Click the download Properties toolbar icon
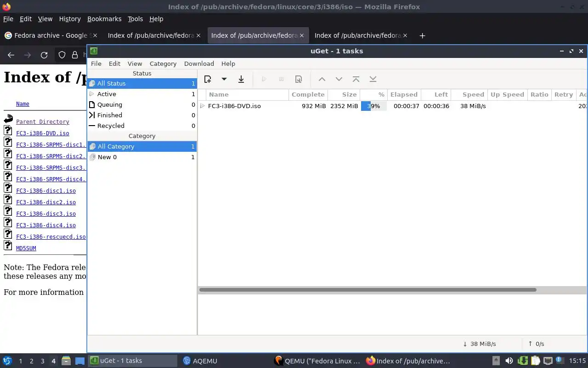 pos(299,79)
